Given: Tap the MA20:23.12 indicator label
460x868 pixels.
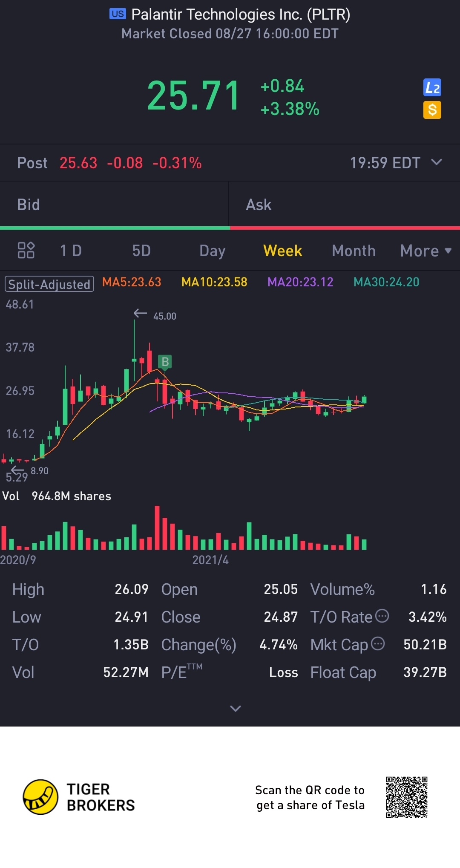Looking at the screenshot, I should tap(300, 282).
